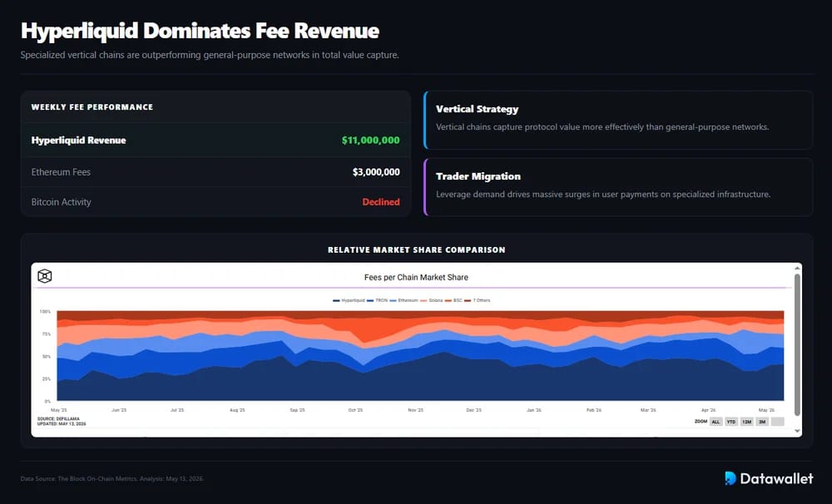This screenshot has height=504, width=832.
Task: Click the scrollbar up arrow
Action: [x=797, y=269]
